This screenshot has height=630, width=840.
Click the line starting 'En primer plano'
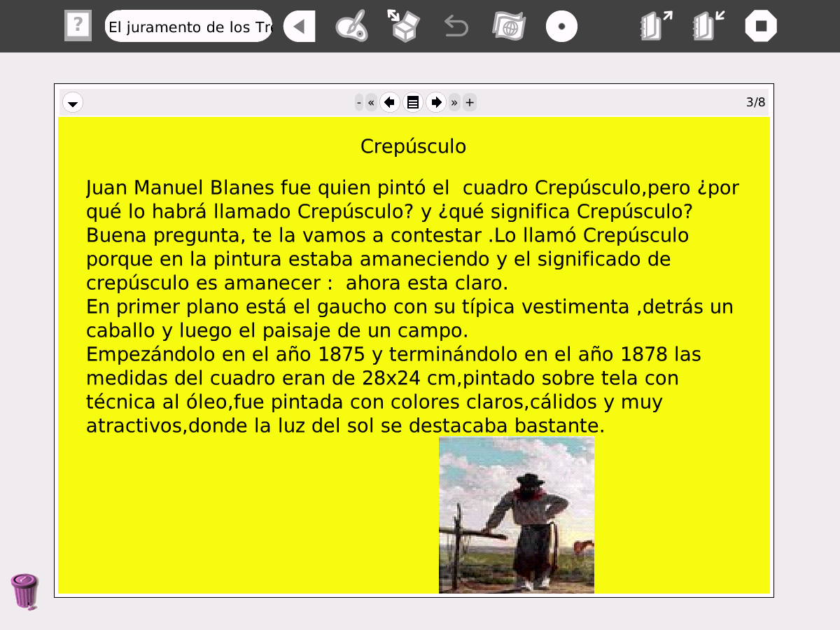tap(409, 307)
